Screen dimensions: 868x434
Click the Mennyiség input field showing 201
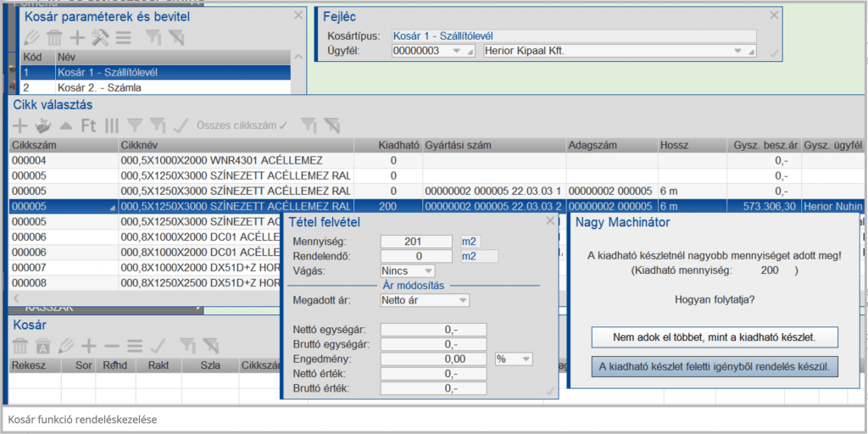pos(416,242)
